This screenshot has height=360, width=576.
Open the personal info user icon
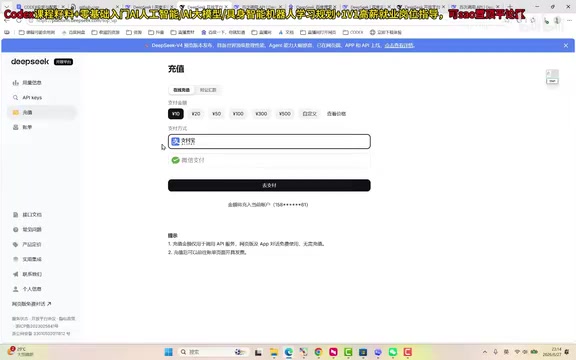(15, 289)
